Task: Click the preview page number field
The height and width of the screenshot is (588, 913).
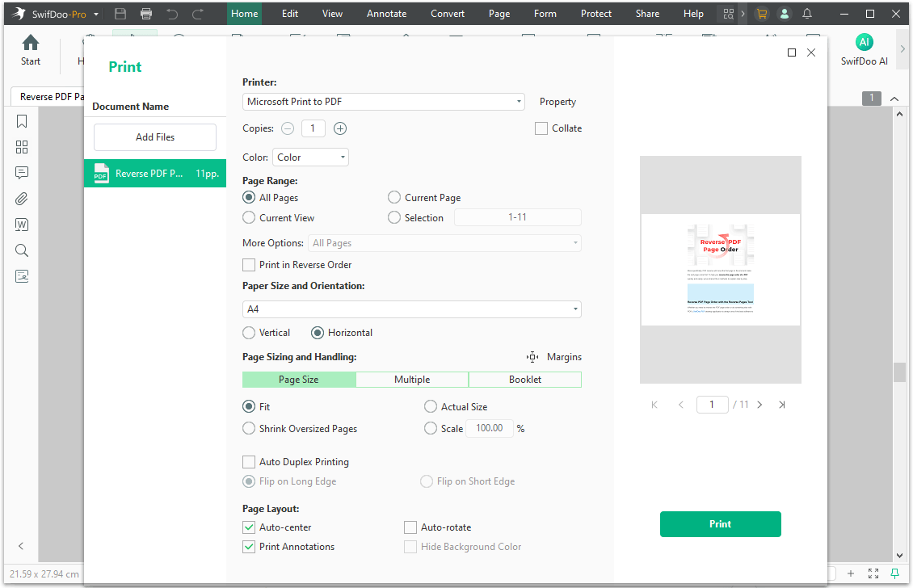Action: pyautogui.click(x=712, y=405)
